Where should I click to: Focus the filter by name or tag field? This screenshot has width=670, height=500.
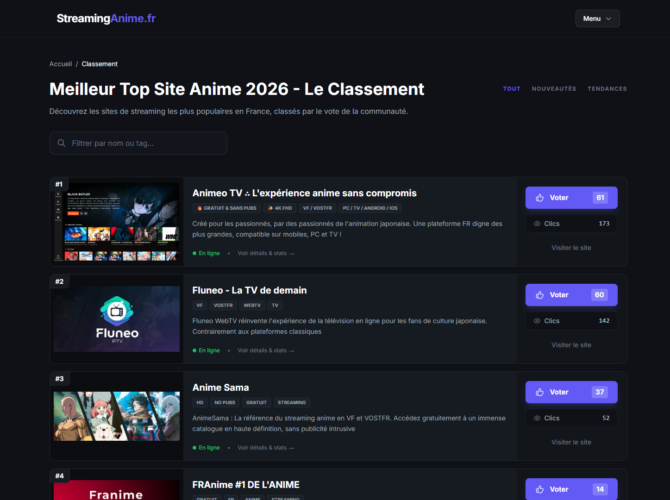(x=138, y=143)
